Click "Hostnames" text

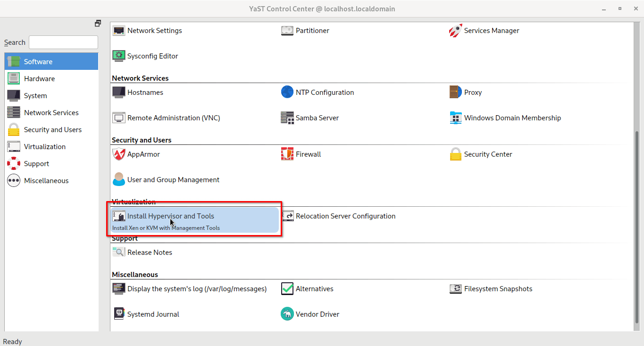click(x=145, y=93)
